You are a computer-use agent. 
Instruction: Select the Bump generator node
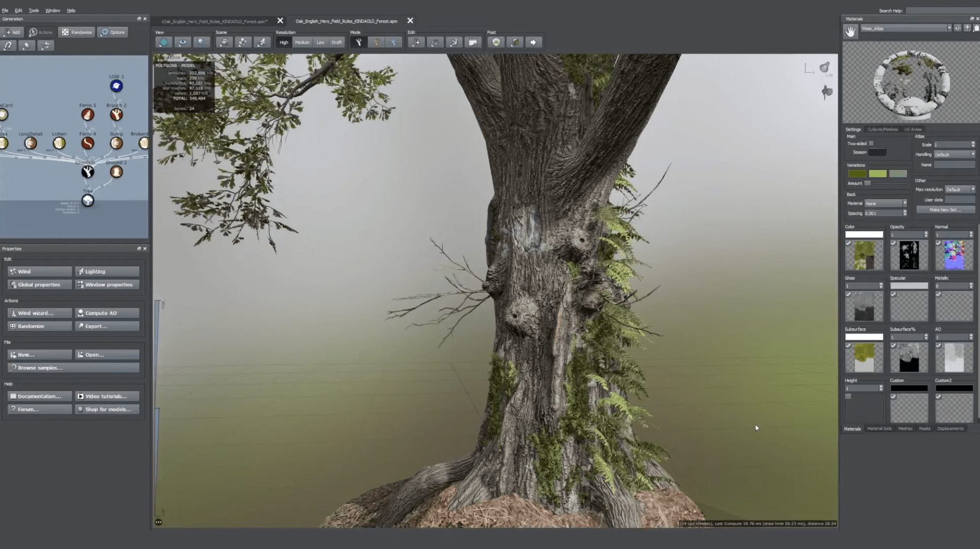[x=116, y=143]
